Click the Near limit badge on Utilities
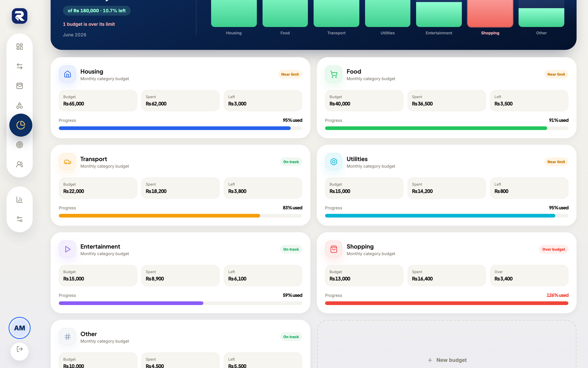This screenshot has height=368, width=588. [x=556, y=162]
